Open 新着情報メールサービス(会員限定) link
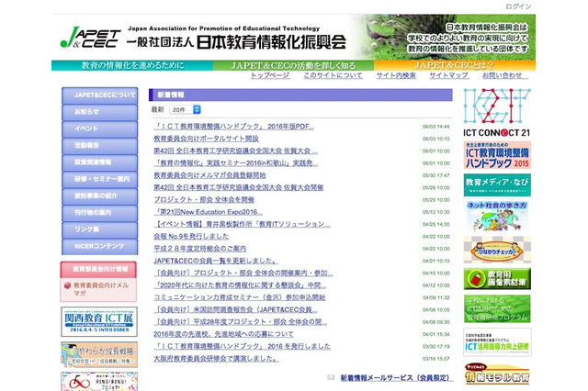The image size is (588, 391). tap(396, 377)
